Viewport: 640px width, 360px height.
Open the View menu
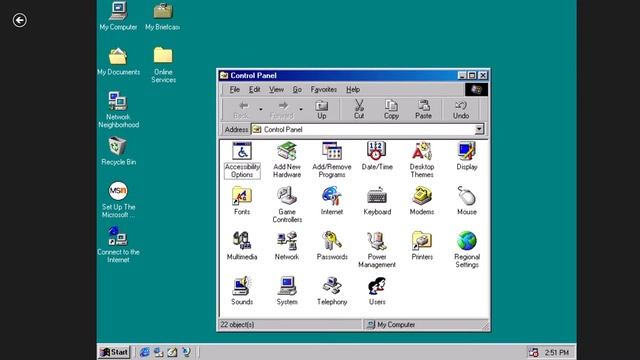tap(276, 89)
